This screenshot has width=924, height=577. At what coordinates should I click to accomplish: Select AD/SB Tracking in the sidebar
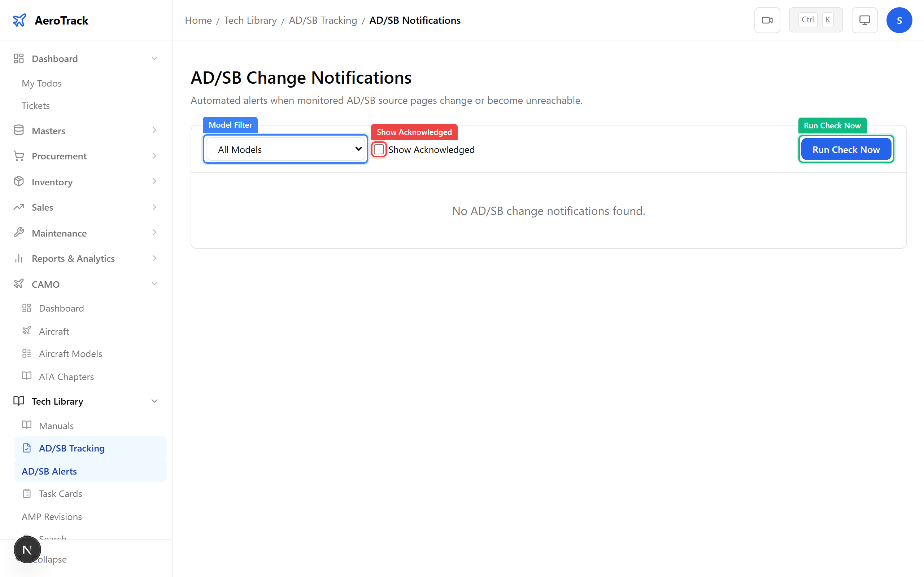(x=71, y=448)
